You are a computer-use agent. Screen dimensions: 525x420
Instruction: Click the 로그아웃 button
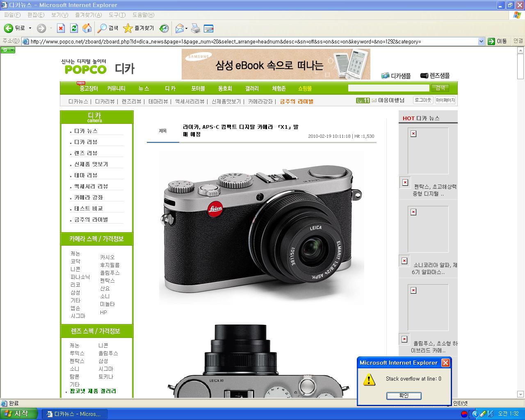click(423, 100)
